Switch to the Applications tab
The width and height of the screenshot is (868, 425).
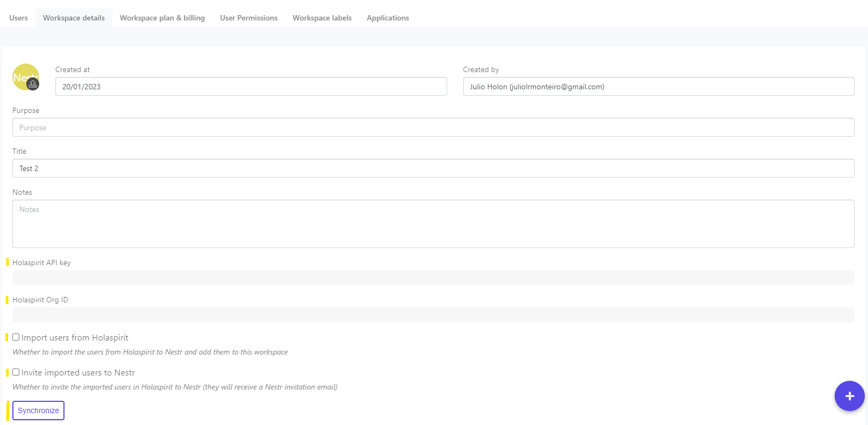pos(388,18)
